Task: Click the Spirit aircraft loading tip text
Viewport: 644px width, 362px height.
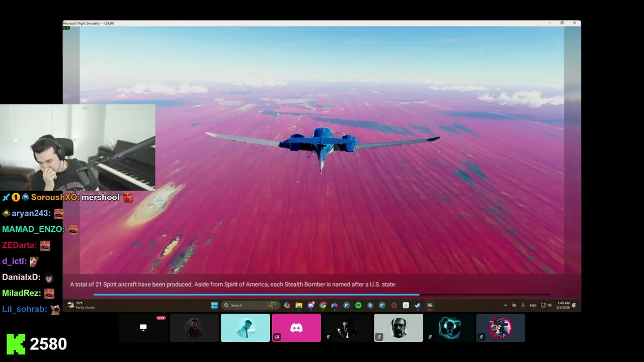Action: [233, 284]
